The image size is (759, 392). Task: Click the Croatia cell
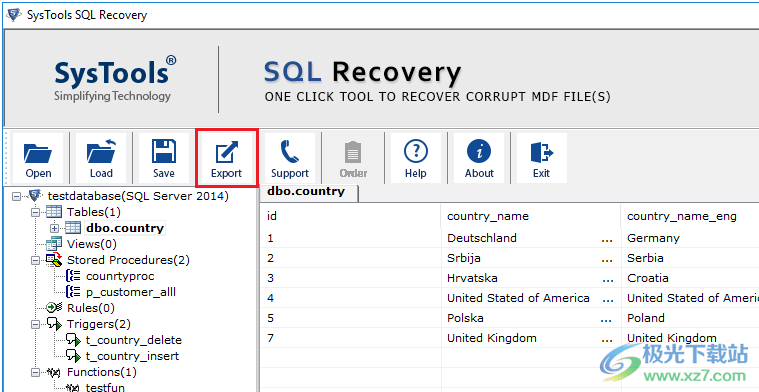(x=690, y=278)
